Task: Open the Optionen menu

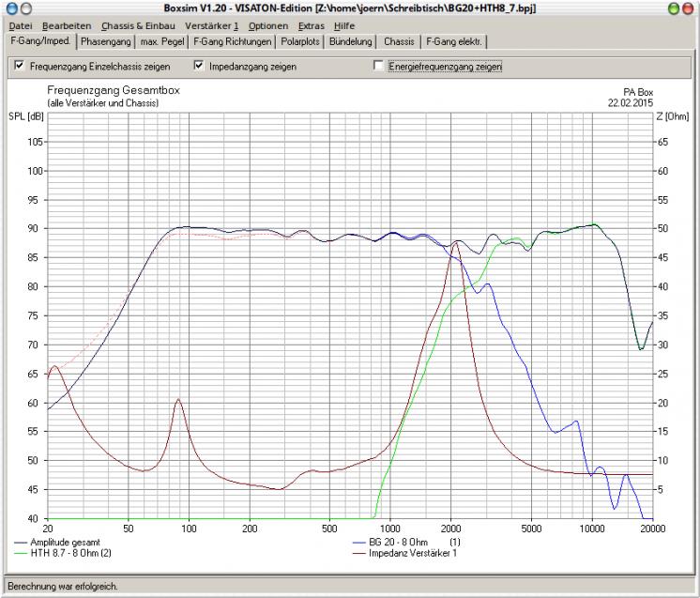Action: pos(269,25)
